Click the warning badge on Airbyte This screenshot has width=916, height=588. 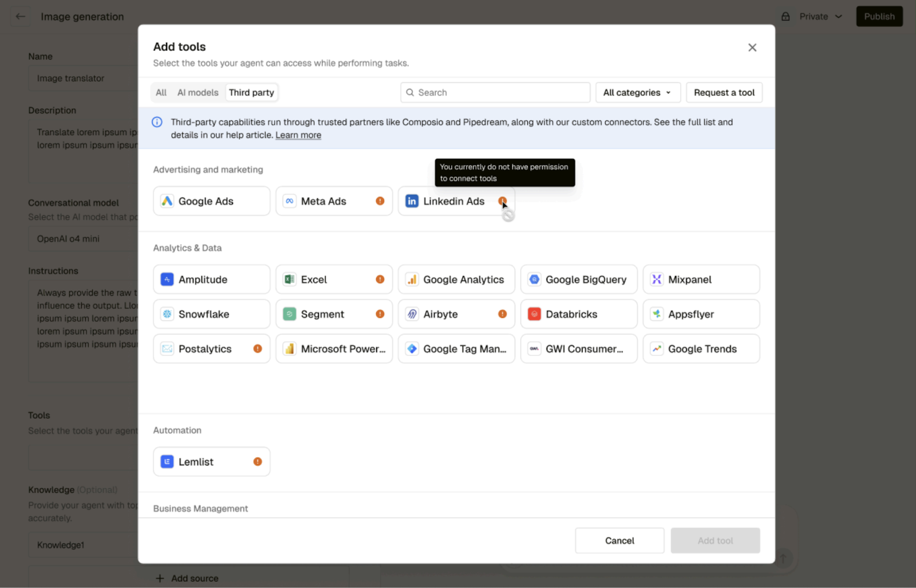point(503,314)
